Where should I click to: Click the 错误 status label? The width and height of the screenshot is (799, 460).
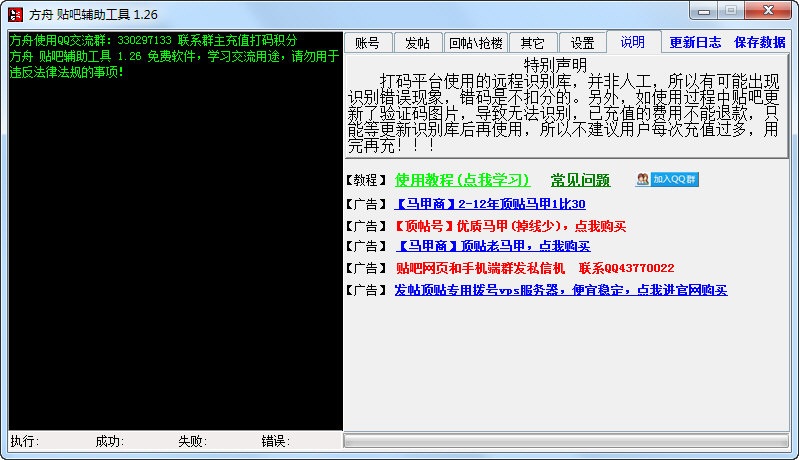[276, 441]
